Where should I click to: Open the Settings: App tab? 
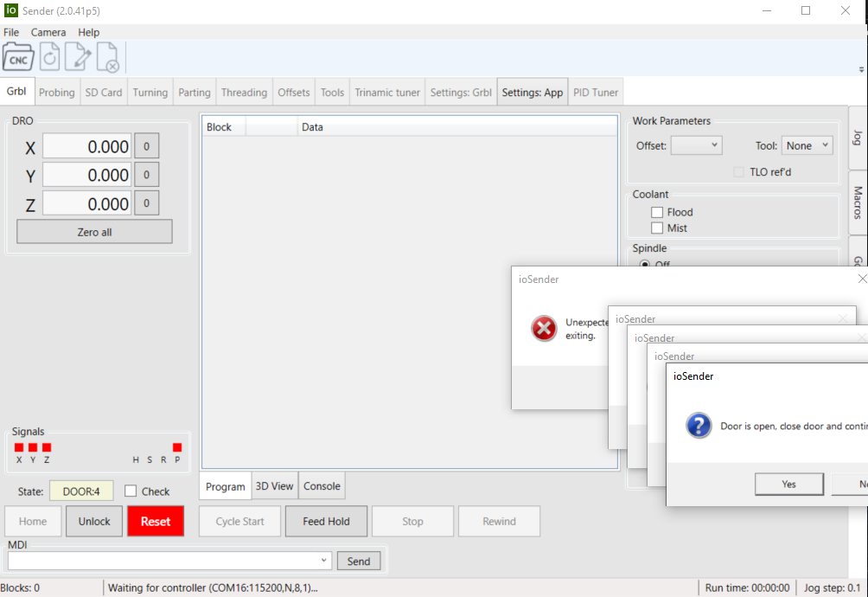(533, 92)
